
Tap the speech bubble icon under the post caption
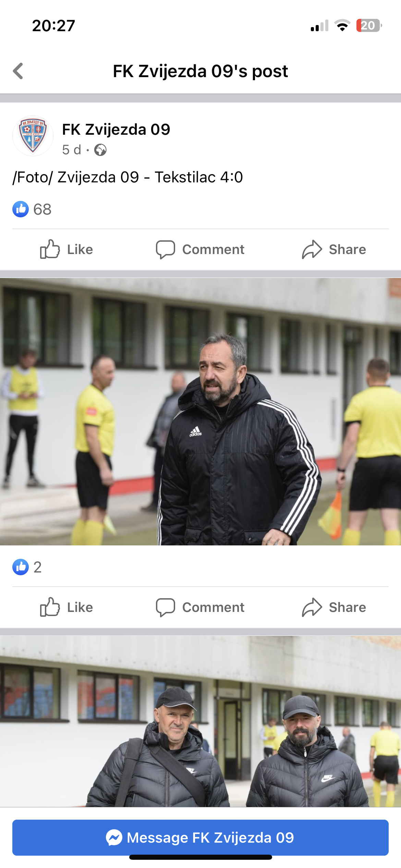point(166,250)
